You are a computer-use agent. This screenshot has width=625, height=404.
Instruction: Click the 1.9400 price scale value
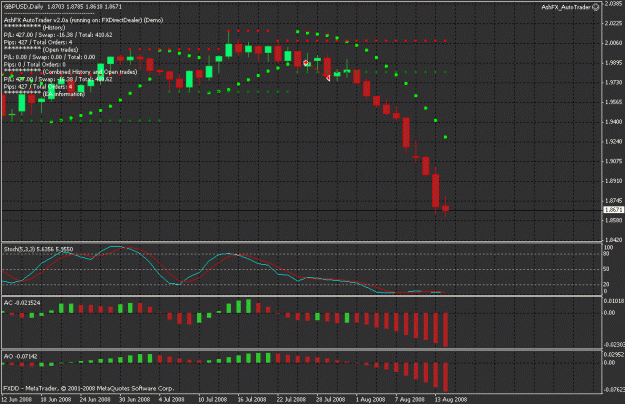coord(613,122)
